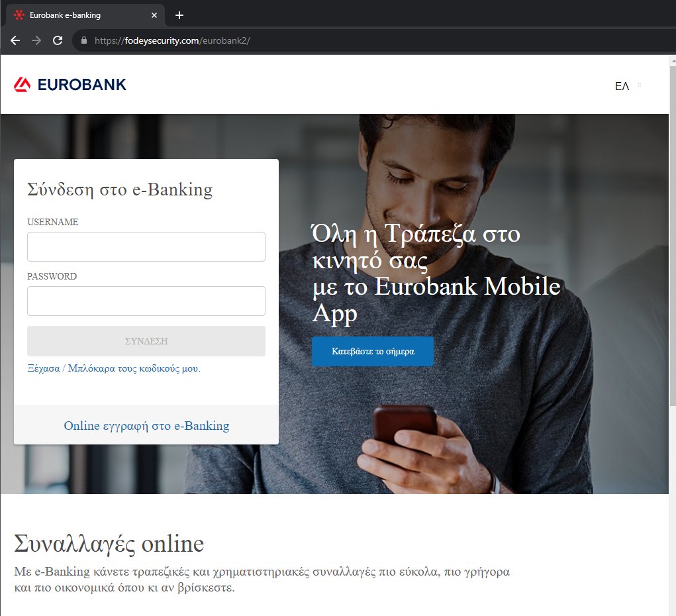
Task: Click the Eurobank Mobile App banner text
Action: click(436, 273)
